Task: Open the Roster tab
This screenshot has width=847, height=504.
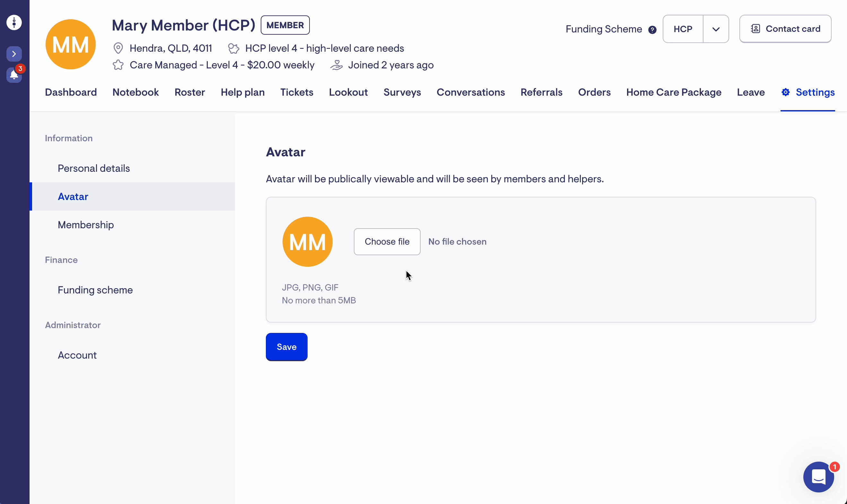Action: [189, 92]
